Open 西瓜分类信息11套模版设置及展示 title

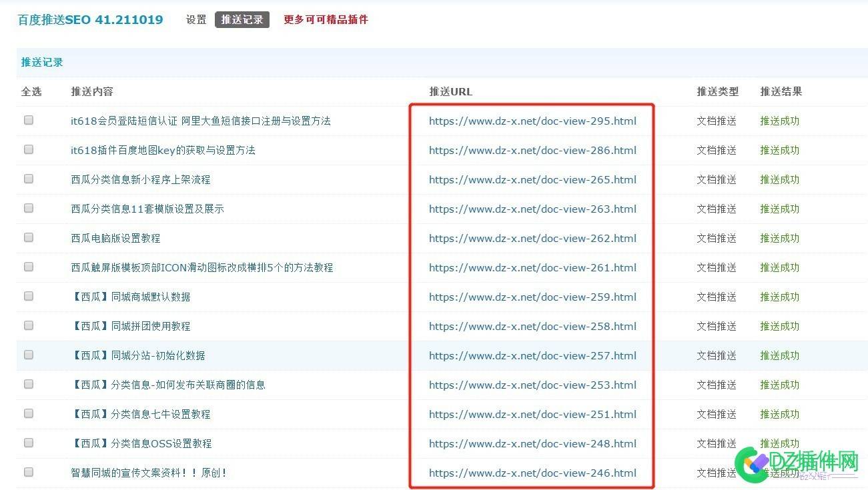pos(147,209)
